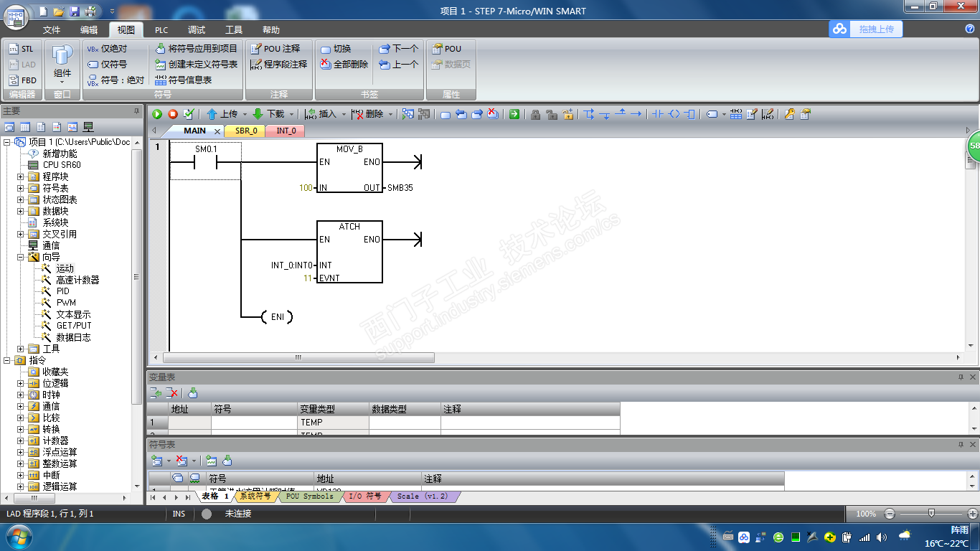Click the normally open contact icon
This screenshot has height=551, width=980.
(x=658, y=114)
